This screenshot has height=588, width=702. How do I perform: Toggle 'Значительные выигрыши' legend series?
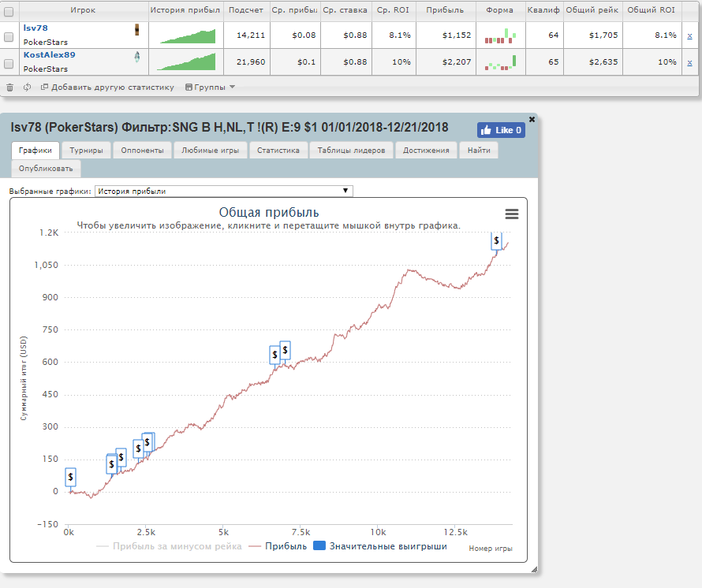380,546
